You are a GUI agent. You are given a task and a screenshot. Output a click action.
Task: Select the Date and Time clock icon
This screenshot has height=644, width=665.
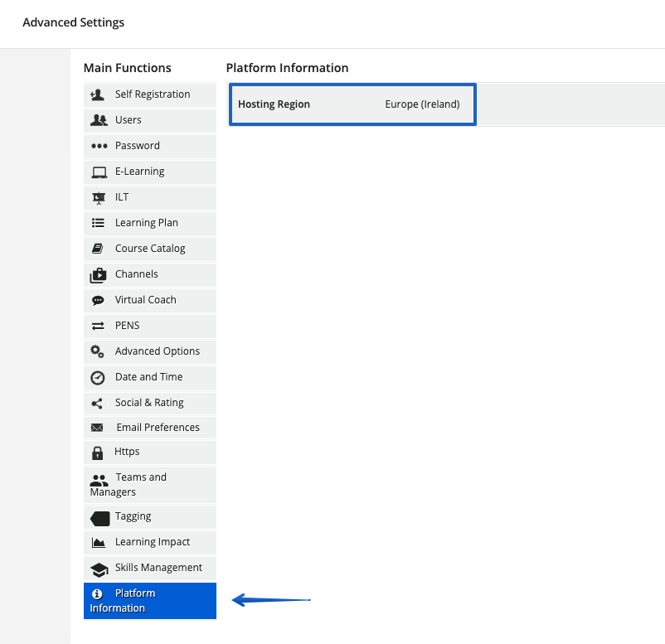[x=100, y=377]
